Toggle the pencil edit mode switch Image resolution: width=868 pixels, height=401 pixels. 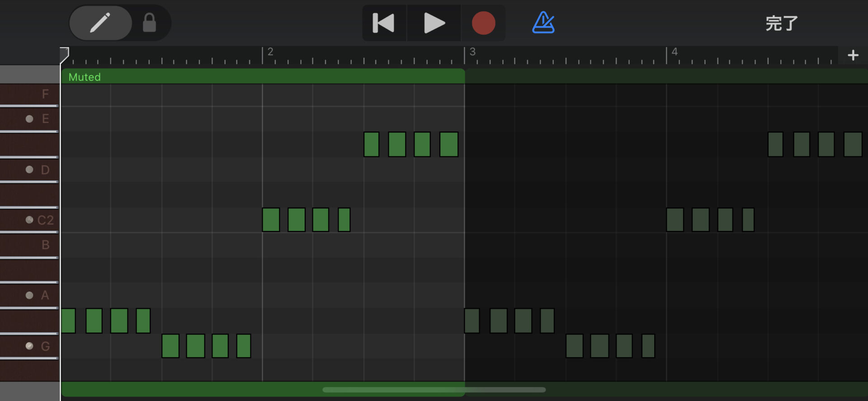[x=100, y=23]
